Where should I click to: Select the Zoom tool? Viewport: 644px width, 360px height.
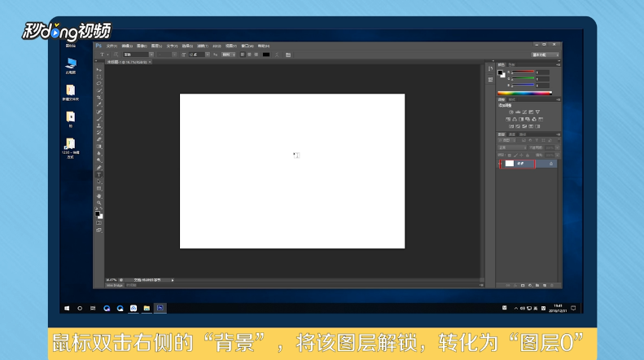point(99,203)
